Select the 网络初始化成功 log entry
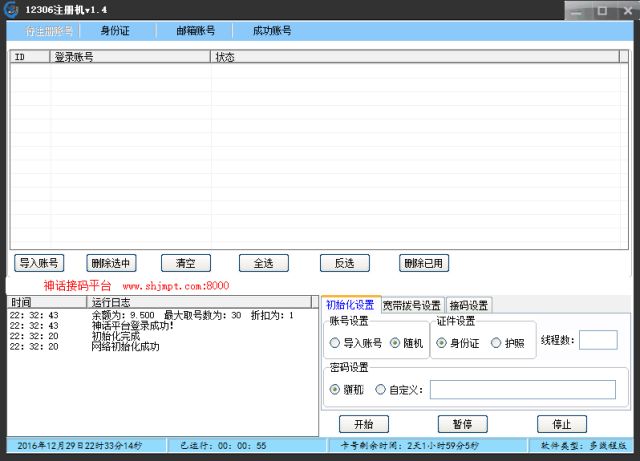Screen dimensions: 640x461 click(125, 347)
